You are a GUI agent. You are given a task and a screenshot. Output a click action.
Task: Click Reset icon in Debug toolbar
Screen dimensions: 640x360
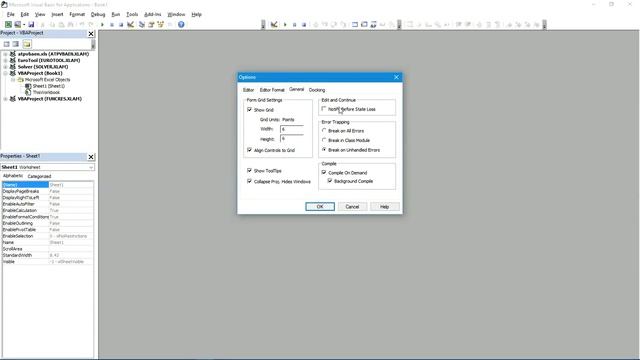pyautogui.click(x=304, y=24)
